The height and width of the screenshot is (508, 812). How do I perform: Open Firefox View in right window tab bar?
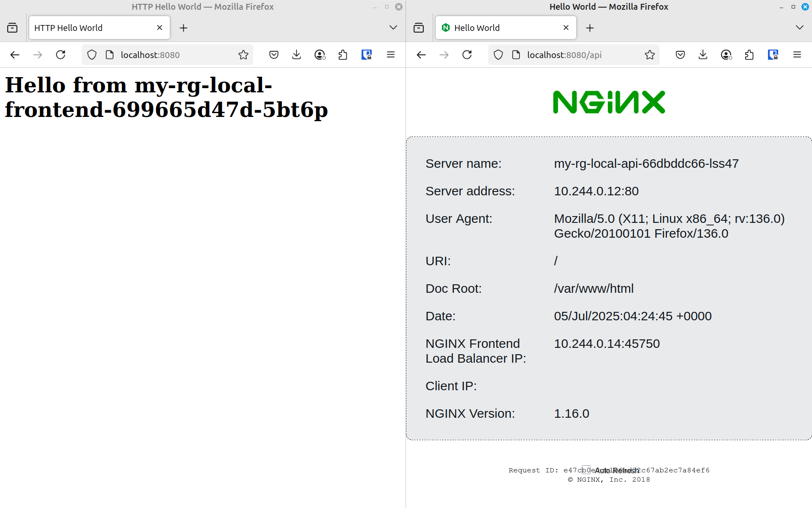pyautogui.click(x=419, y=28)
